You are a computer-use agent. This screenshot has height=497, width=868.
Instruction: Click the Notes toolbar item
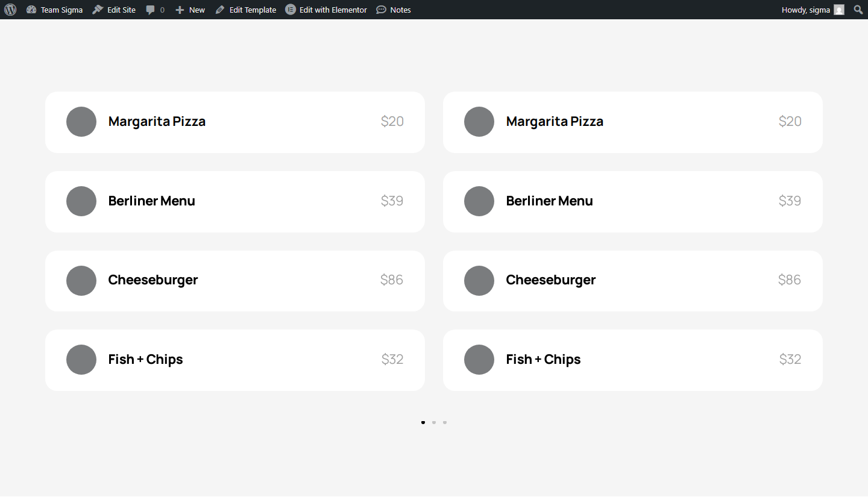click(394, 10)
